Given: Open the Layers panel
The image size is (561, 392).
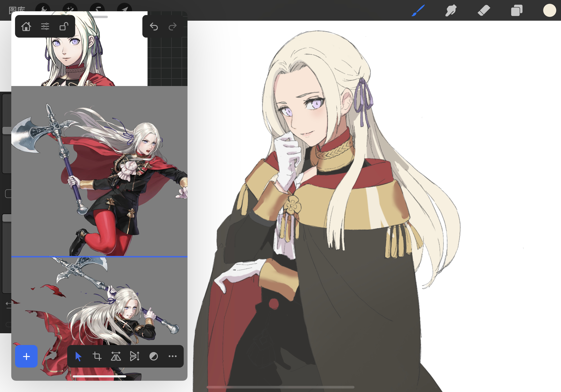Looking at the screenshot, I should coord(517,11).
